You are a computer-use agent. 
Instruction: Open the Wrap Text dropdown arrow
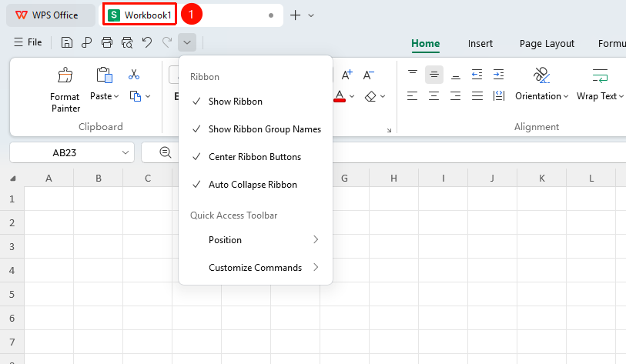click(x=621, y=97)
